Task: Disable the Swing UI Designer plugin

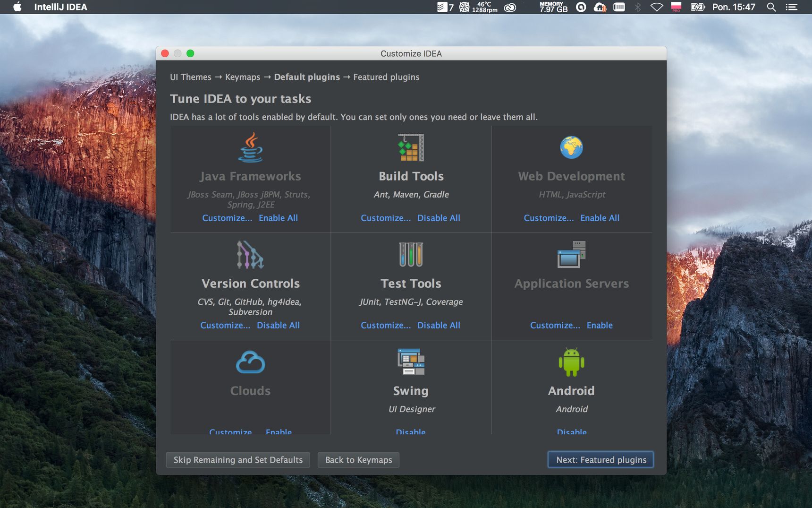Action: click(411, 431)
